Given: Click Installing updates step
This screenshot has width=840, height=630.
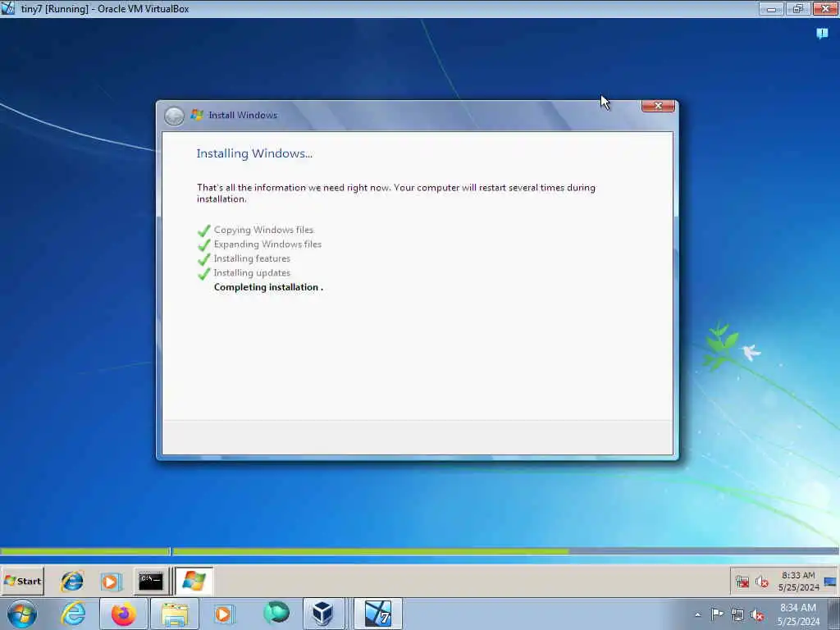Looking at the screenshot, I should click(252, 273).
